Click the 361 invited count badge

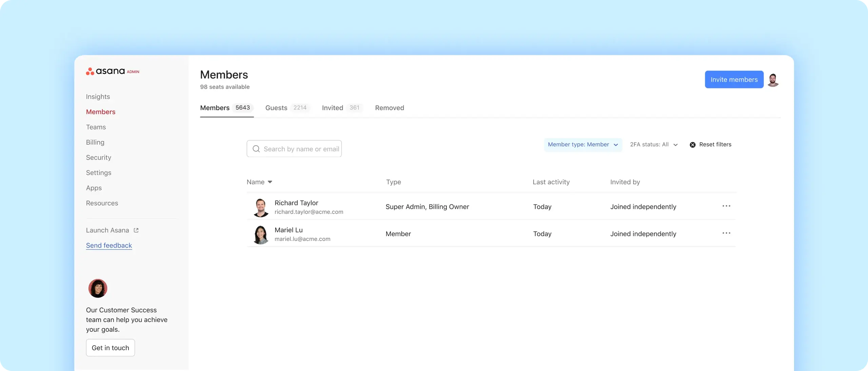(x=354, y=108)
